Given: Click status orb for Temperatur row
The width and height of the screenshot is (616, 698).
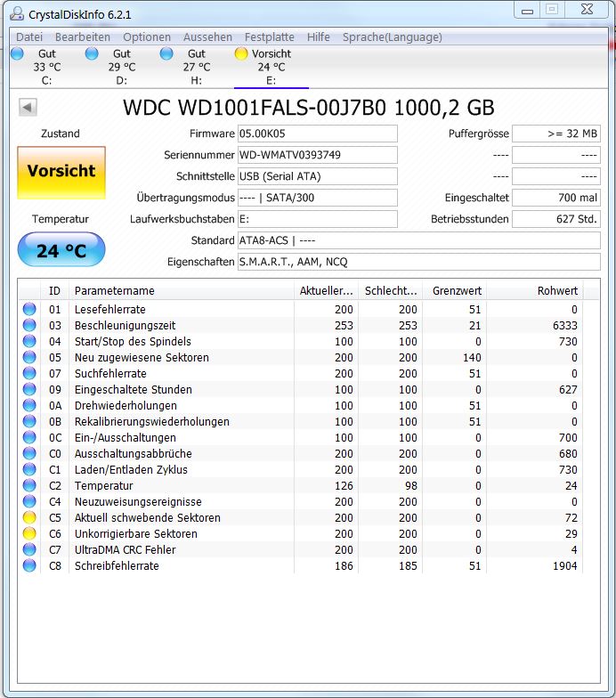Looking at the screenshot, I should (29, 485).
